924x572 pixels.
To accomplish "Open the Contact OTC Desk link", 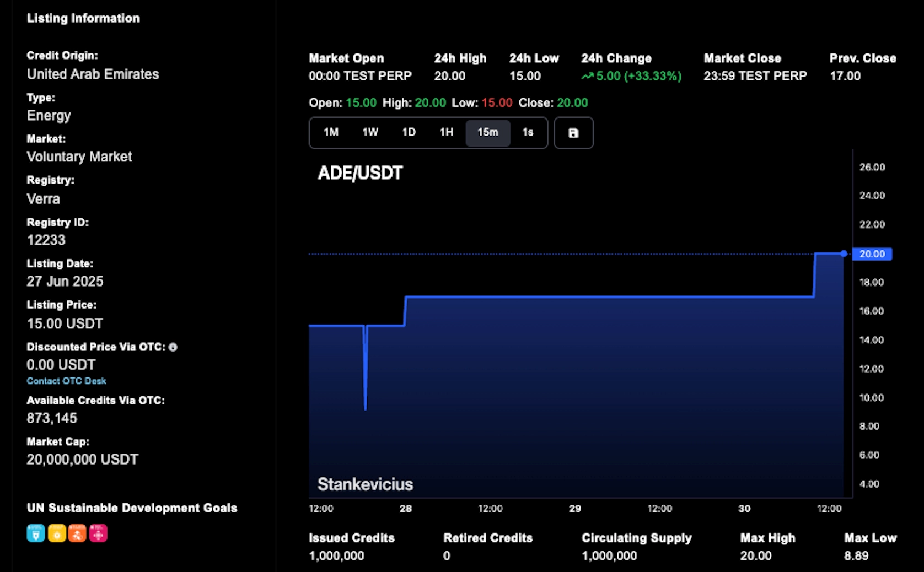I will [x=67, y=381].
